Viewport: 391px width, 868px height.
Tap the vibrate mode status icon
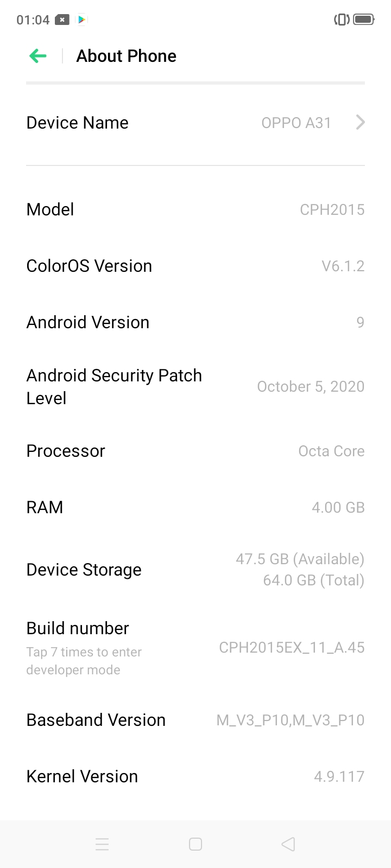342,20
